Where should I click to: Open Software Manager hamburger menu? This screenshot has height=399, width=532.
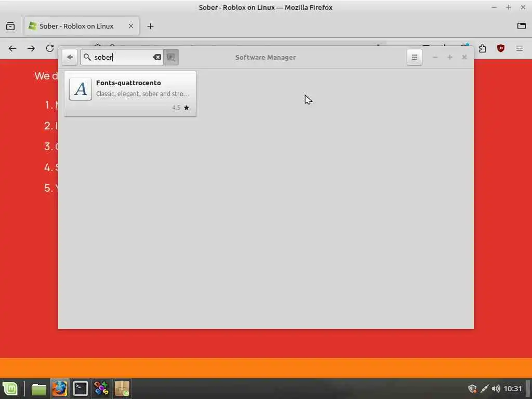coord(414,57)
